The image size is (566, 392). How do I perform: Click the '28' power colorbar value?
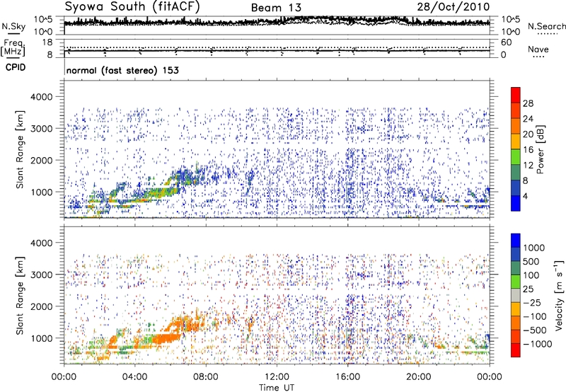[528, 103]
